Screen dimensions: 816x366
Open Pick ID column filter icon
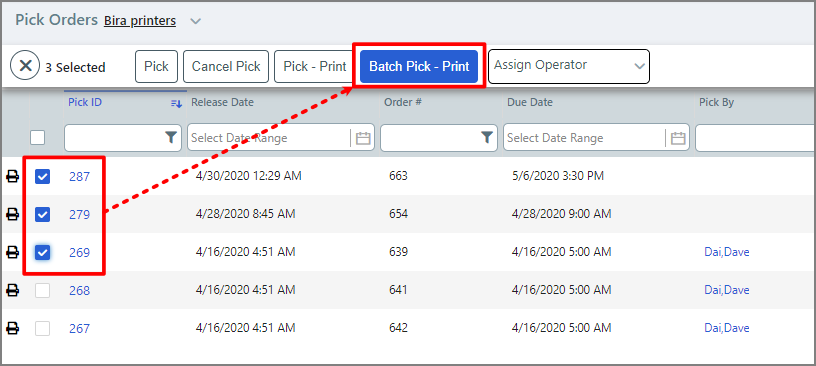(x=171, y=137)
